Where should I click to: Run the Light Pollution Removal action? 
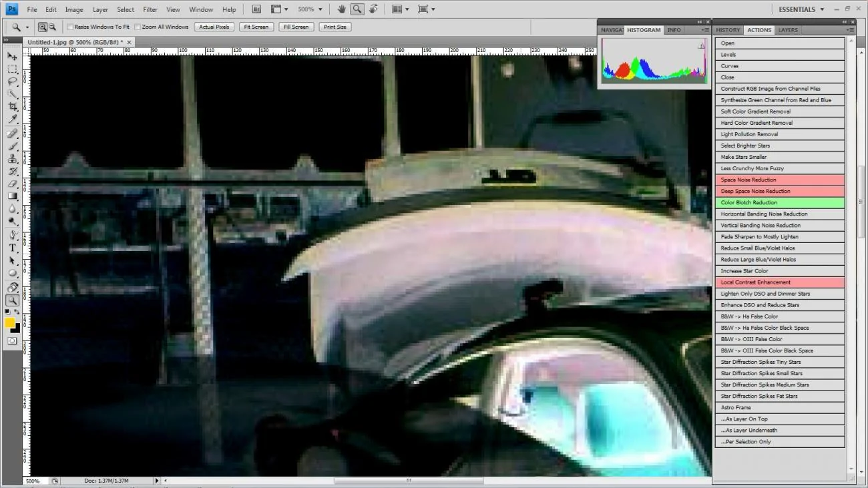[x=780, y=134]
